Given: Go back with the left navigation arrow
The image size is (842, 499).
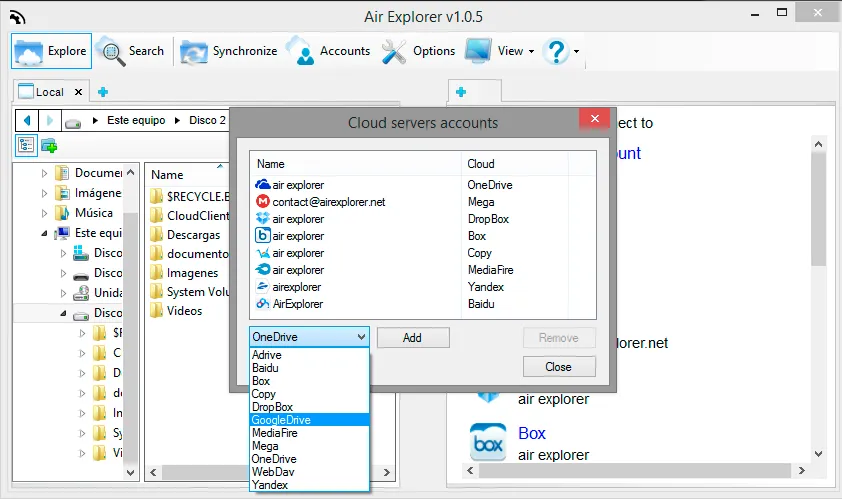Looking at the screenshot, I should [x=27, y=120].
